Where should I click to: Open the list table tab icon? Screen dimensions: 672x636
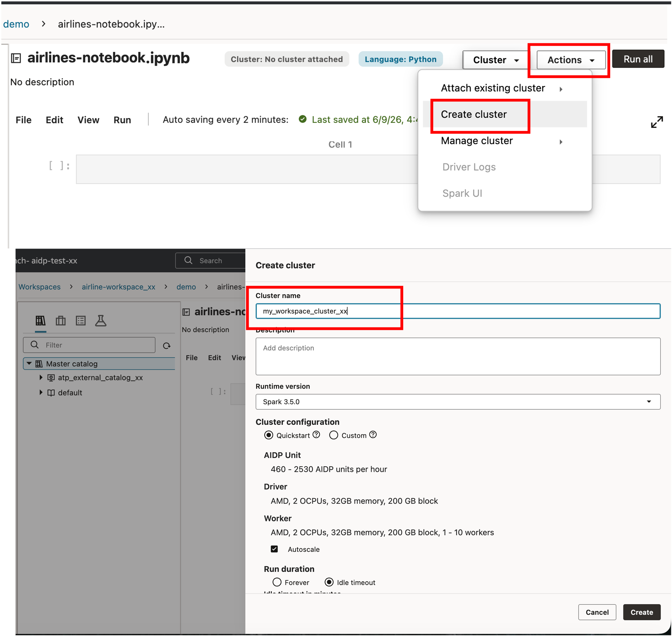coord(81,320)
